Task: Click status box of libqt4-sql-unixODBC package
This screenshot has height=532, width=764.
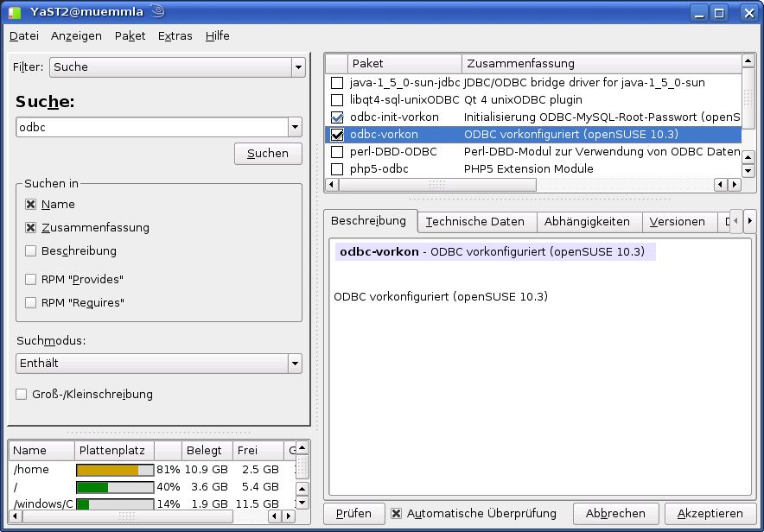Action: point(337,100)
